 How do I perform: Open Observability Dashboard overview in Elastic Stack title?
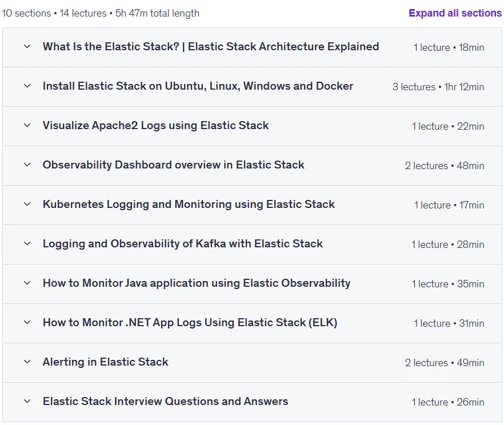[x=174, y=165]
